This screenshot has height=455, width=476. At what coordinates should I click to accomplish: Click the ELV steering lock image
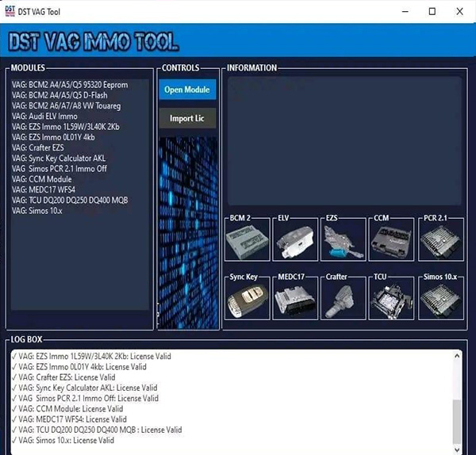point(295,242)
